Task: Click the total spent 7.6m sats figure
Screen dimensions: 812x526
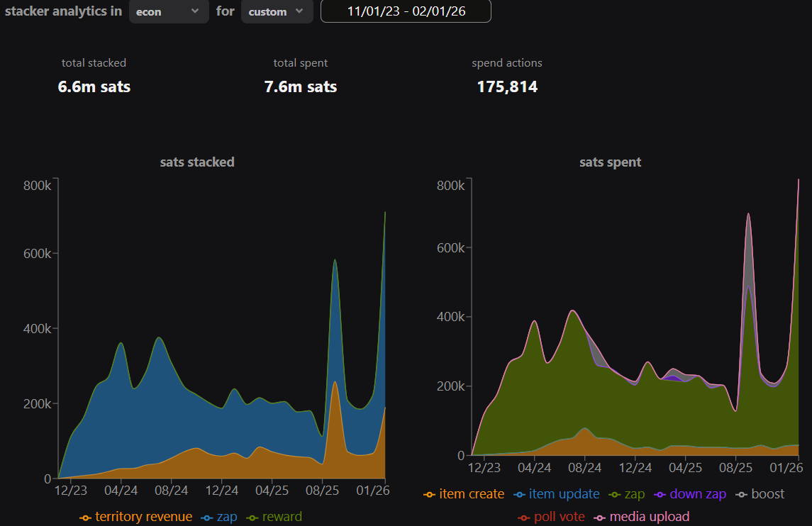Action: coord(301,86)
